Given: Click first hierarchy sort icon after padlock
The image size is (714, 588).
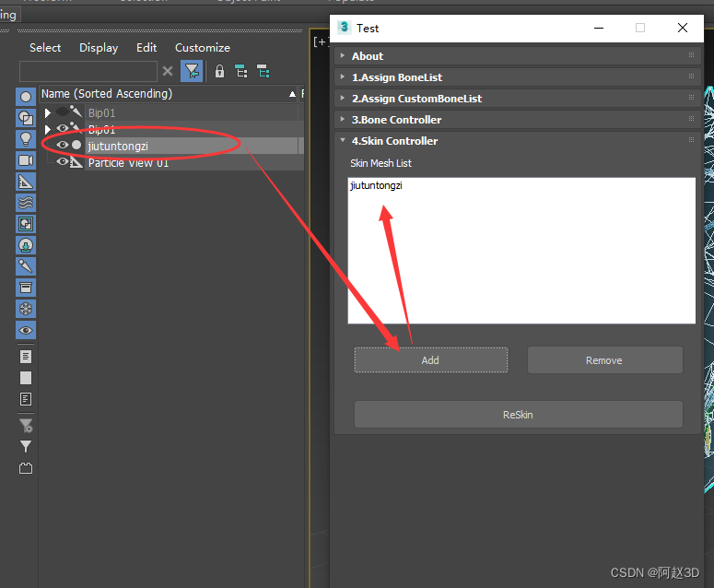Looking at the screenshot, I should [x=240, y=72].
